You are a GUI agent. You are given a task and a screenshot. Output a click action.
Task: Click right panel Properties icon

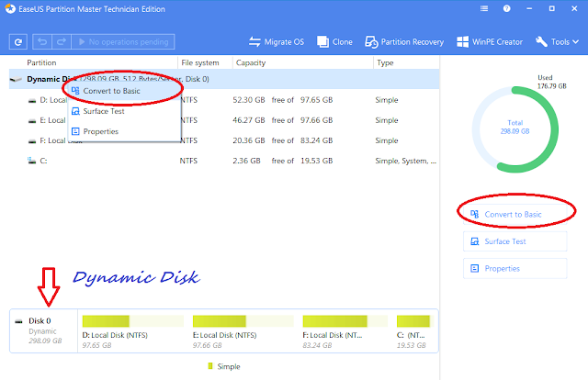(x=475, y=268)
